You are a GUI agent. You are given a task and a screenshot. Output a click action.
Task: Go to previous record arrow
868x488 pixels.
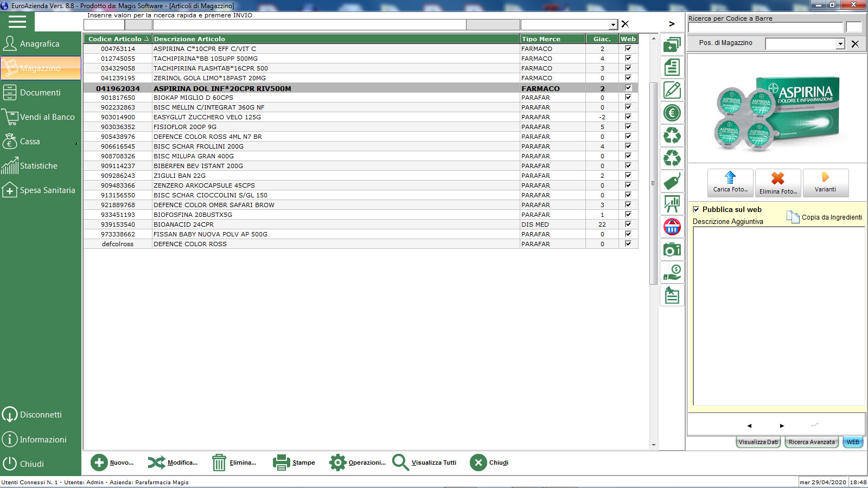pos(749,426)
